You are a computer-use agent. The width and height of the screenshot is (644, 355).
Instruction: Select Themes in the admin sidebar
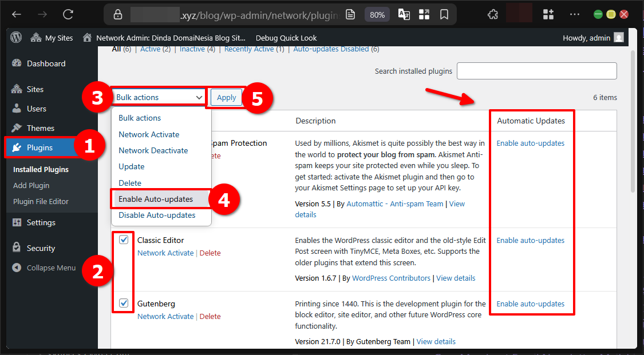[40, 127]
